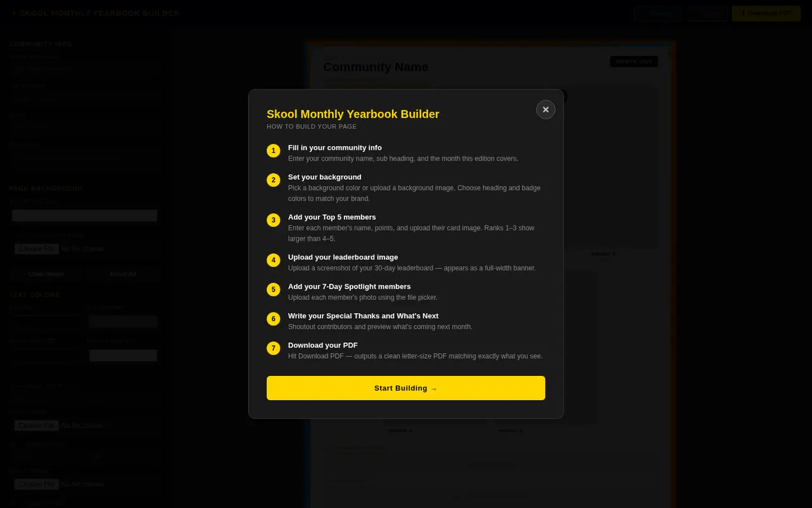
Task: Click the description starting 'Hit Download PDF'
Action: (416, 356)
